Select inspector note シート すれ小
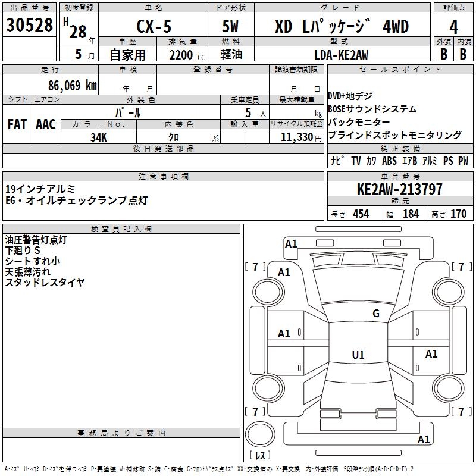This screenshot has width=476, height=476. pyautogui.click(x=33, y=261)
